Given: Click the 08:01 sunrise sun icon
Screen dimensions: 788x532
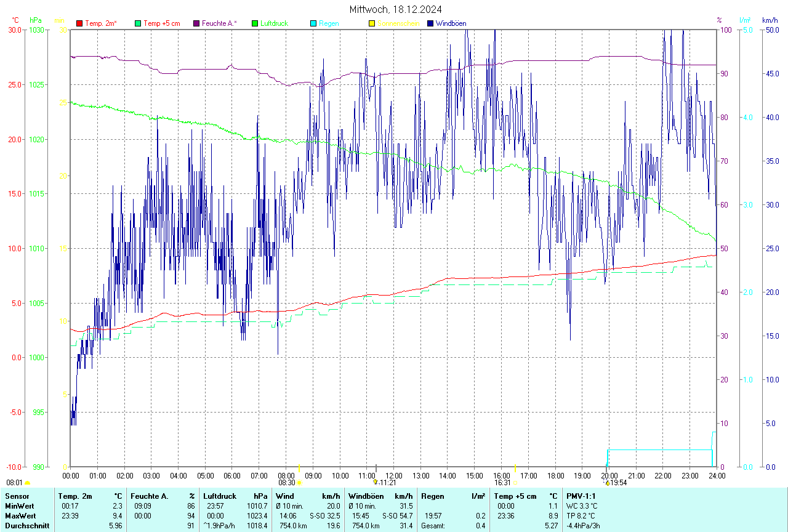Looking at the screenshot, I should [x=27, y=483].
